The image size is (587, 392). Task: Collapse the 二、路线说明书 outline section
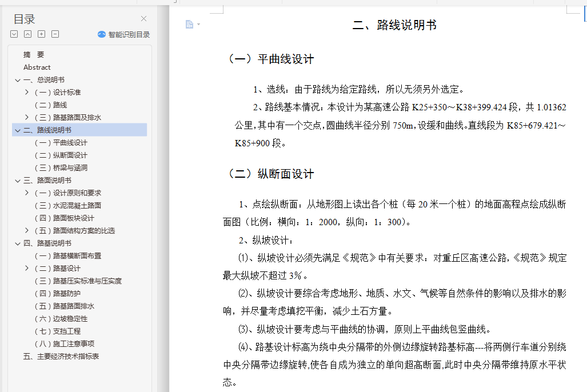click(18, 130)
